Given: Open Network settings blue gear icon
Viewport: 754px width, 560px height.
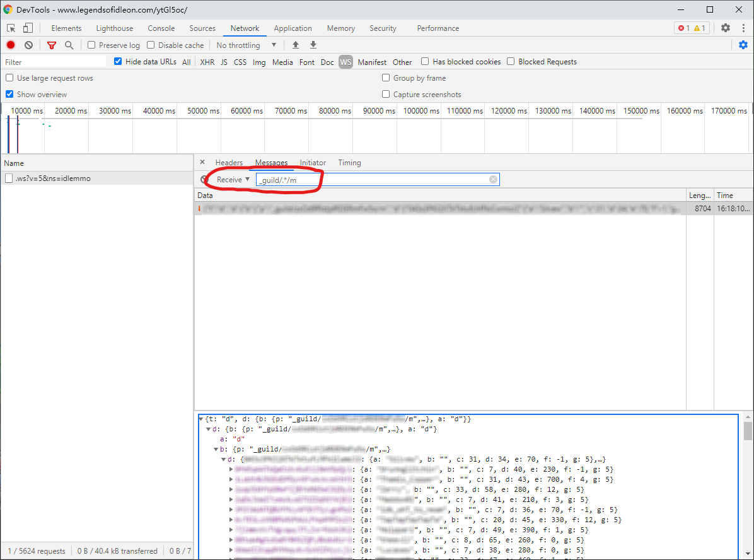Looking at the screenshot, I should pos(743,45).
